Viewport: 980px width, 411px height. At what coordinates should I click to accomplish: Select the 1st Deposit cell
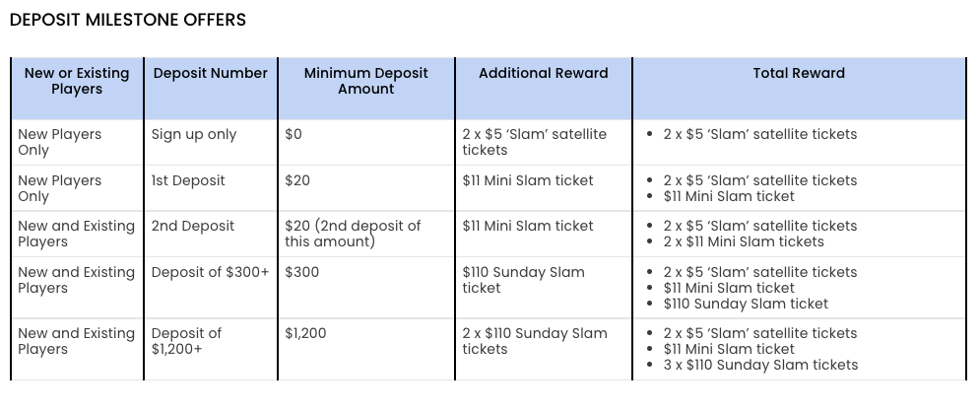click(188, 180)
